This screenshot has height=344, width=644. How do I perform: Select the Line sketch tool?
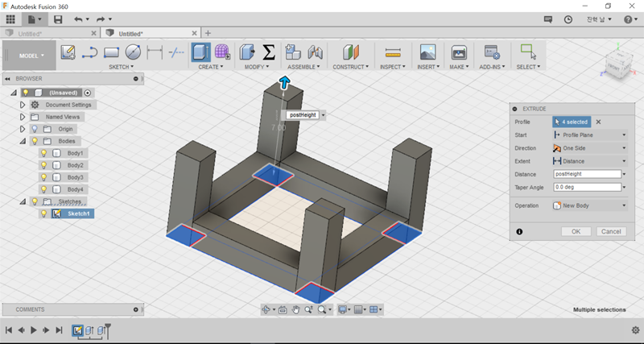pyautogui.click(x=89, y=52)
